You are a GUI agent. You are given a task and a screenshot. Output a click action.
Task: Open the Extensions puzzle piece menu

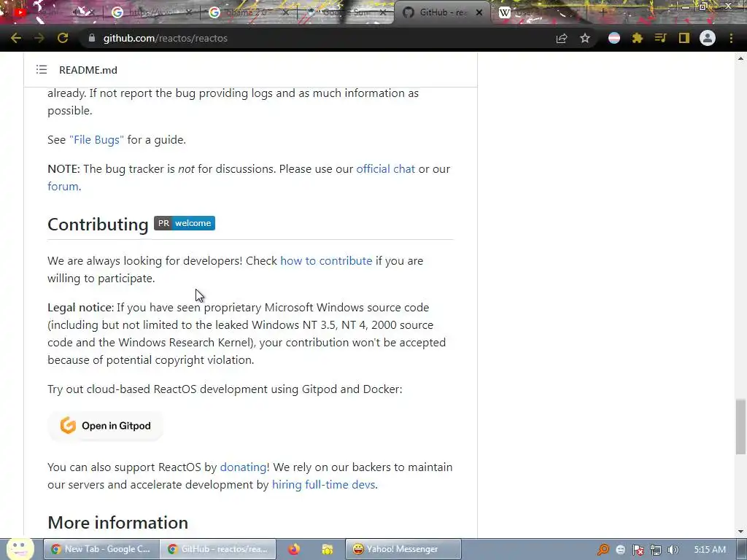click(x=638, y=38)
